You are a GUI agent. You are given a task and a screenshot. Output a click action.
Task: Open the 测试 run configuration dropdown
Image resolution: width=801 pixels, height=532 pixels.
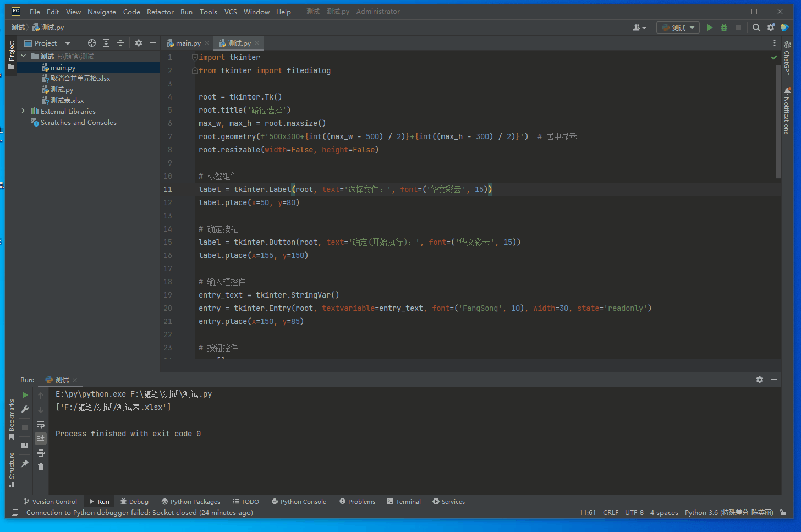tap(678, 28)
